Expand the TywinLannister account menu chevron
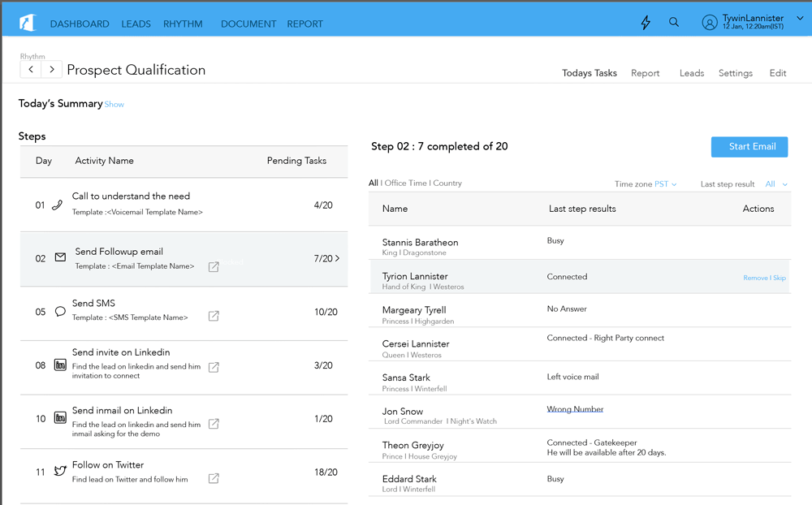 tap(800, 19)
